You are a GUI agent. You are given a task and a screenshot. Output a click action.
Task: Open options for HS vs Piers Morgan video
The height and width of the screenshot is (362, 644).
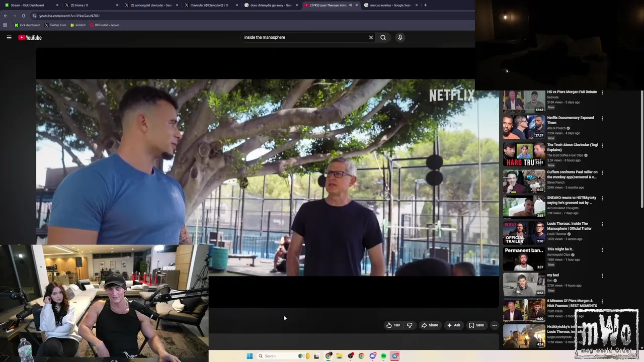tap(602, 93)
